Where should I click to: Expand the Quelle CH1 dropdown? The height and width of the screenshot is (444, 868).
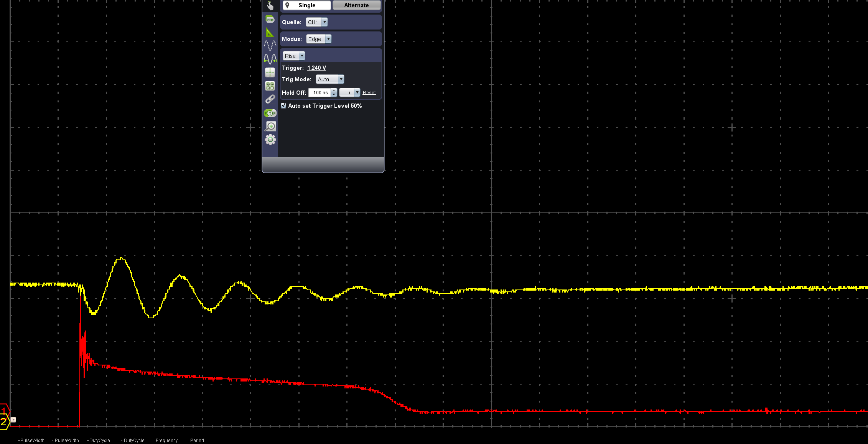coord(324,22)
